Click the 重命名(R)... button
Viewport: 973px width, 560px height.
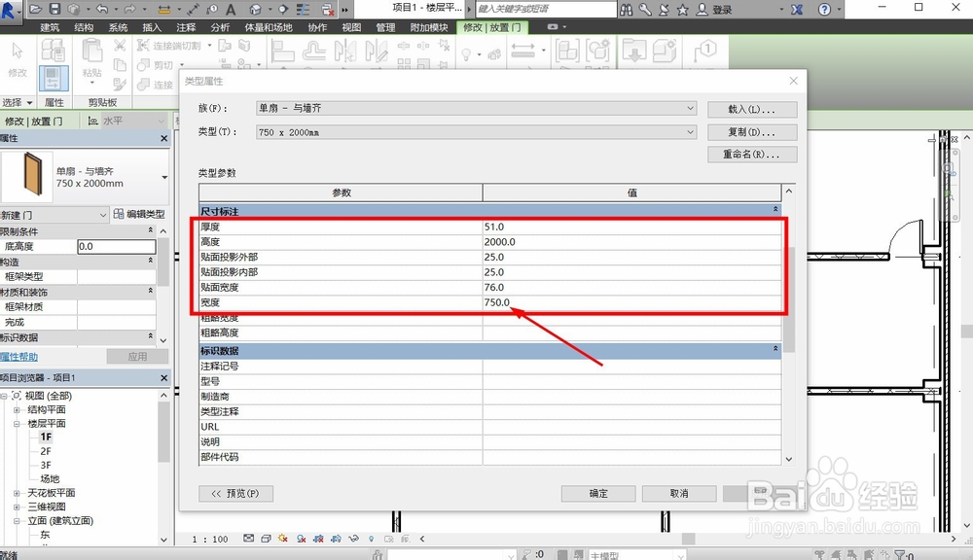(752, 155)
